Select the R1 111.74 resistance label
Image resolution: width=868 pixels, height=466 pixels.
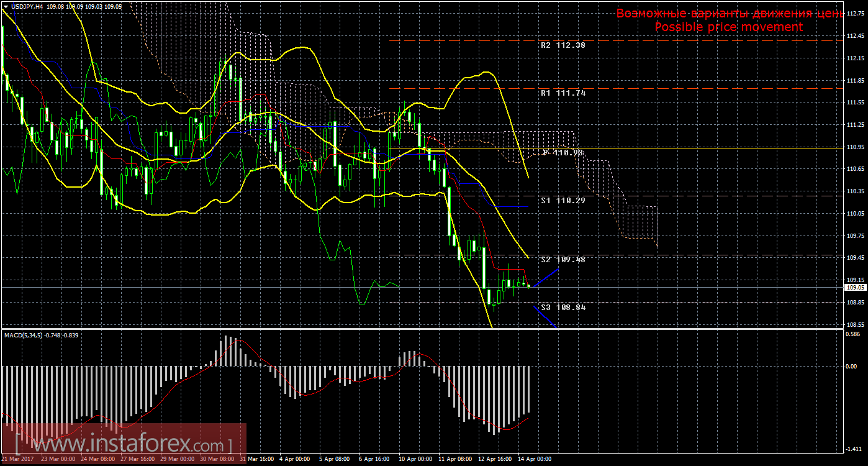(x=563, y=93)
